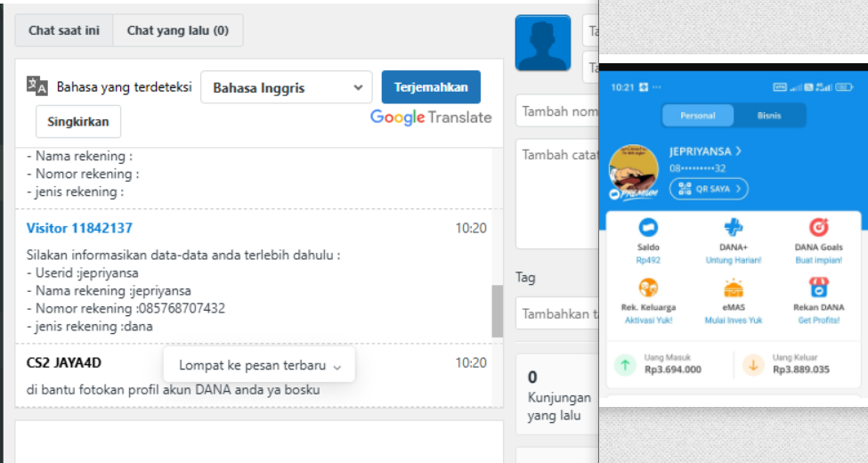Click the Buat Impian! link text

[818, 260]
